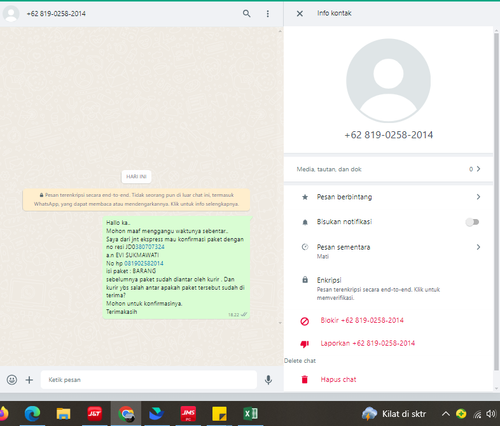Close the Info kontak panel

[x=300, y=14]
